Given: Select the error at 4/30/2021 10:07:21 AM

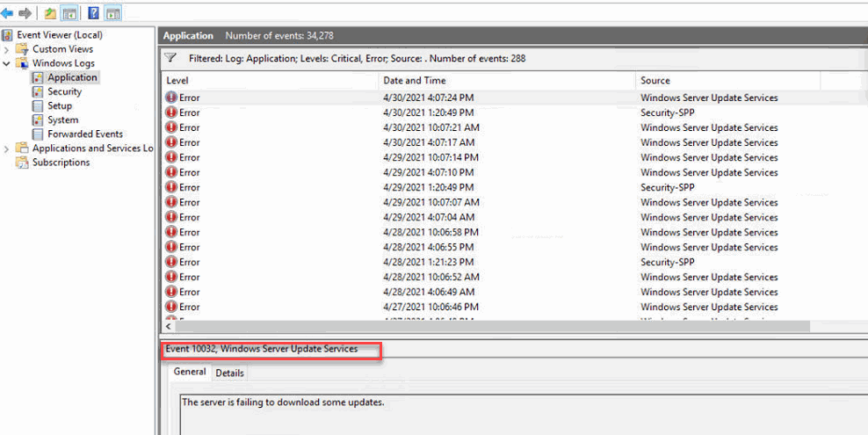Looking at the screenshot, I should (514, 127).
